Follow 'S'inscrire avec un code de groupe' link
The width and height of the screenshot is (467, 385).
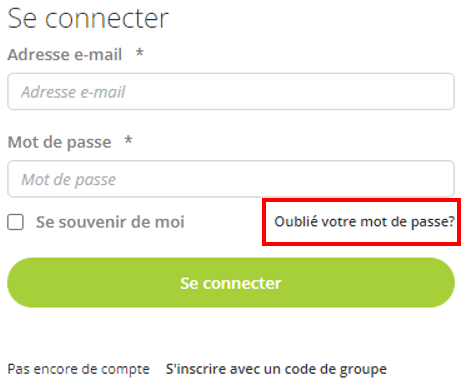(276, 369)
